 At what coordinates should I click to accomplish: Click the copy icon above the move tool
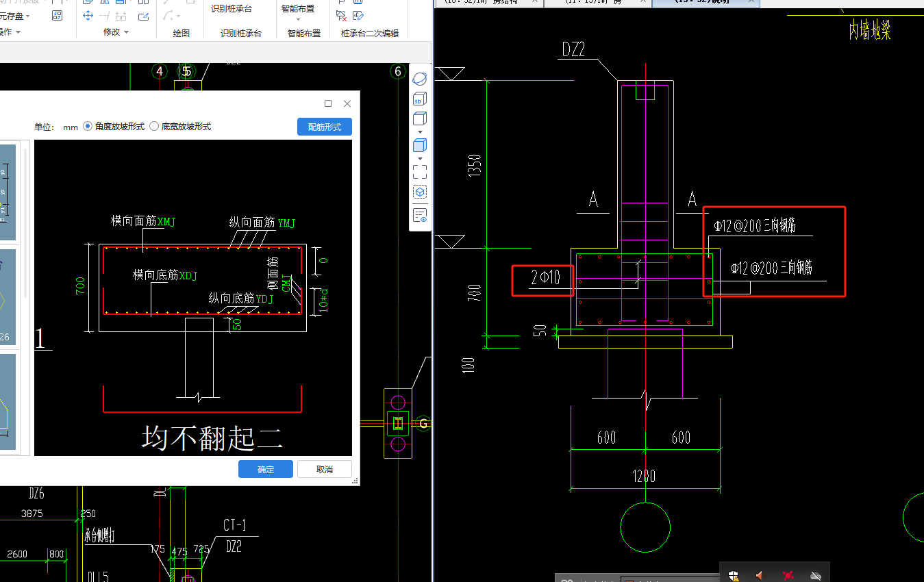point(88,2)
